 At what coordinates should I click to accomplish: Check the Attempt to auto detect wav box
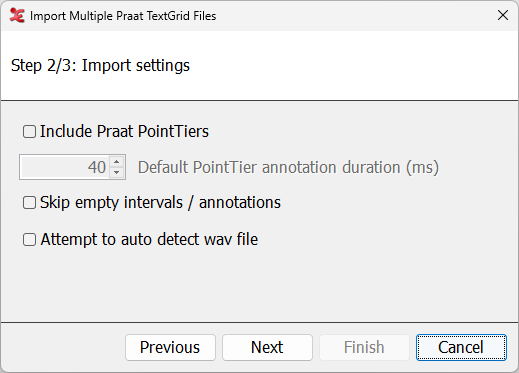point(29,239)
